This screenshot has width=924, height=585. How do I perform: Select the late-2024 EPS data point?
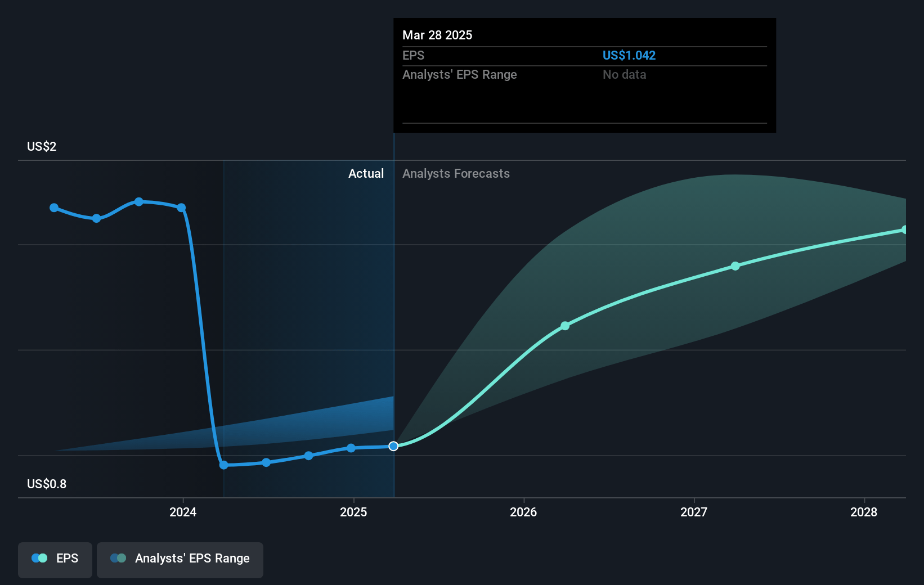coord(308,456)
